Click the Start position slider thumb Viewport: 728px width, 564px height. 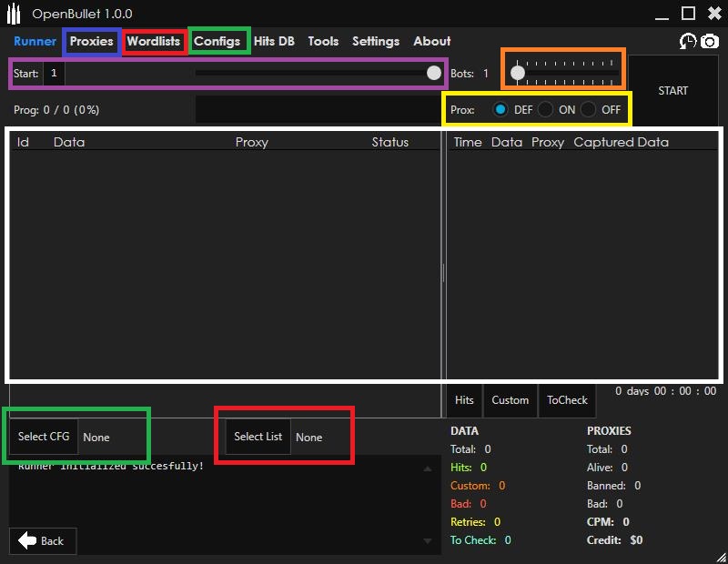(x=434, y=73)
